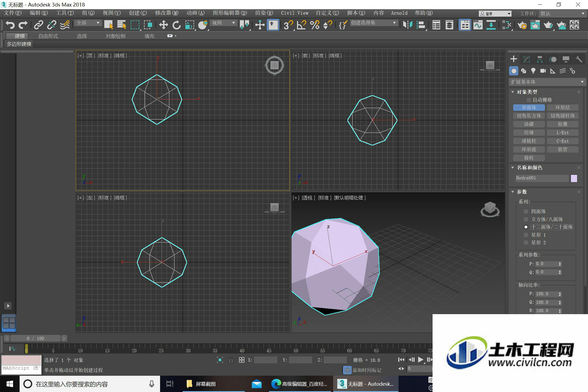Click the 软管 object button
The image size is (588, 392).
pyautogui.click(x=563, y=149)
